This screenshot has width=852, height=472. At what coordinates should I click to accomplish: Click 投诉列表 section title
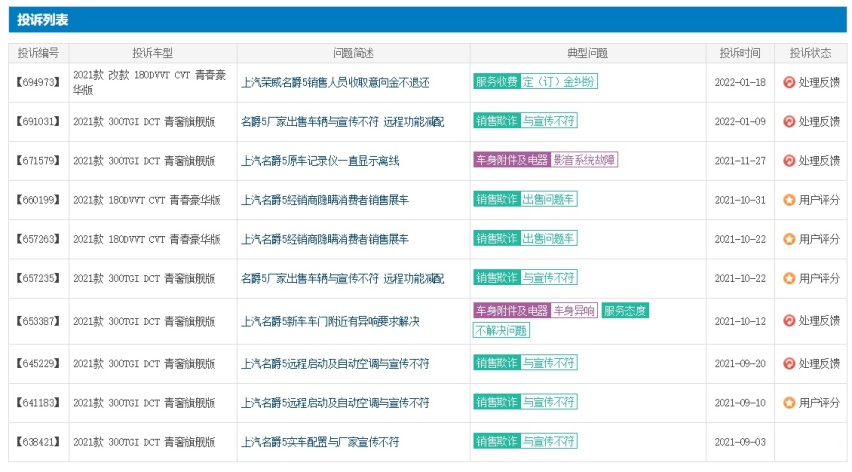click(x=42, y=20)
